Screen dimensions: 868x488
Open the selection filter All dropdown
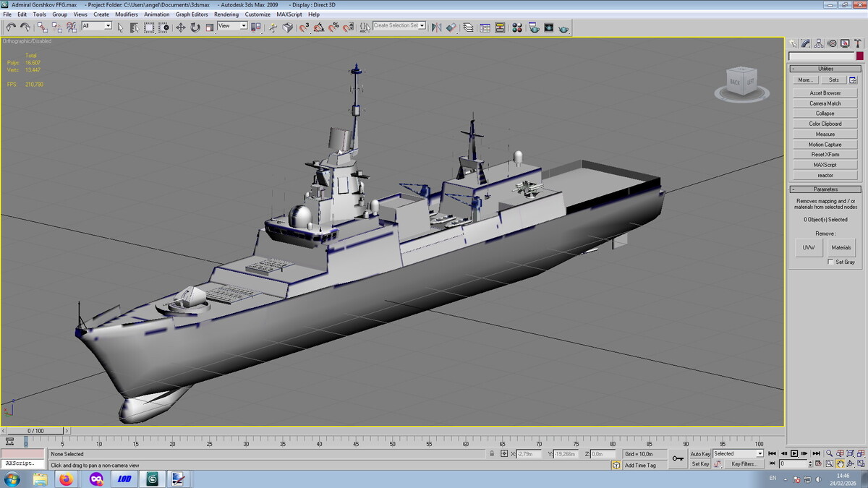(97, 26)
